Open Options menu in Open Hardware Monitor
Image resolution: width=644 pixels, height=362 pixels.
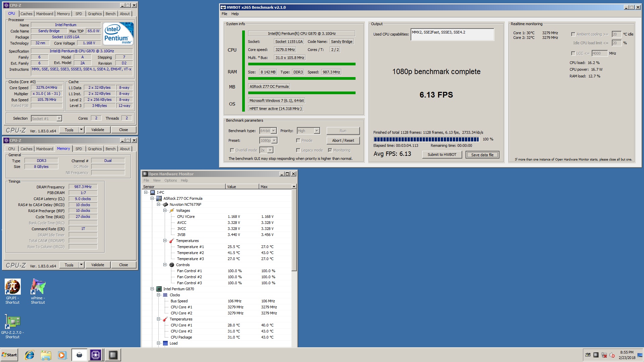[170, 180]
